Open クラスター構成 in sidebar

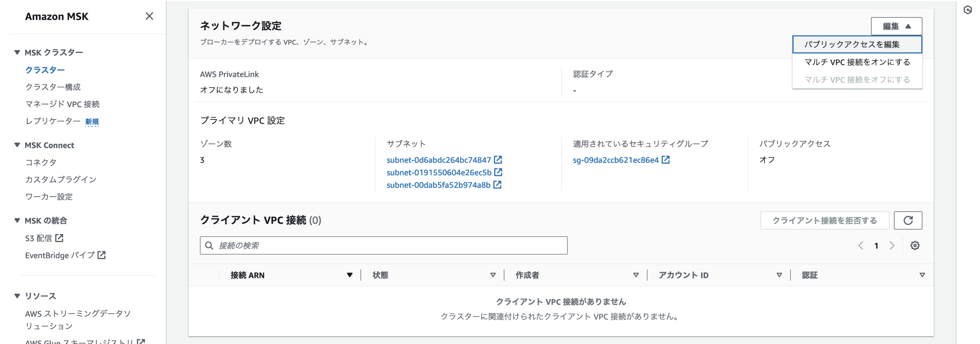(x=53, y=87)
